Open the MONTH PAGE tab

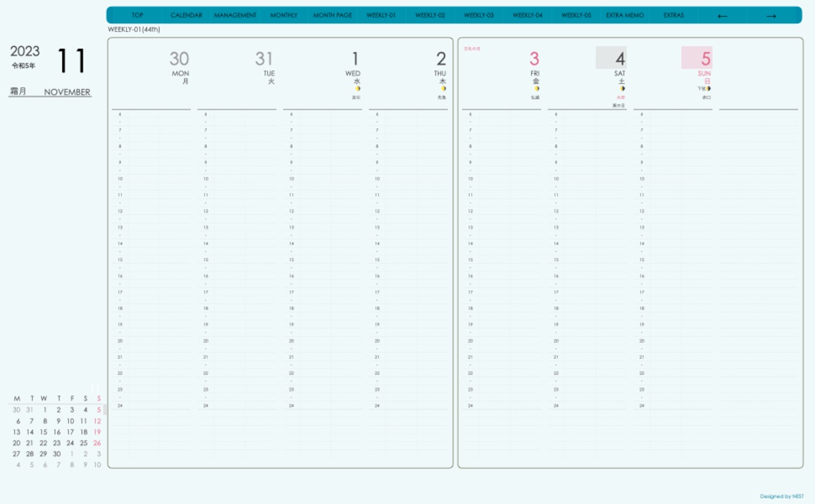pos(332,15)
